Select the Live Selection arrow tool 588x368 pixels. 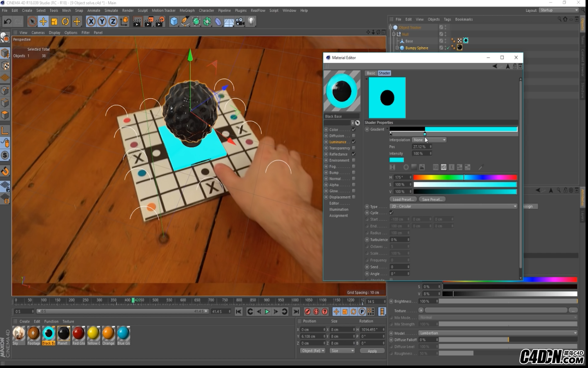(32, 22)
